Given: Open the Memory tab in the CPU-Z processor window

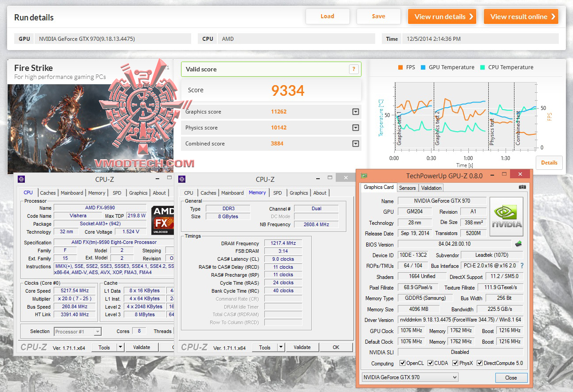Looking at the screenshot, I should click(x=97, y=193).
